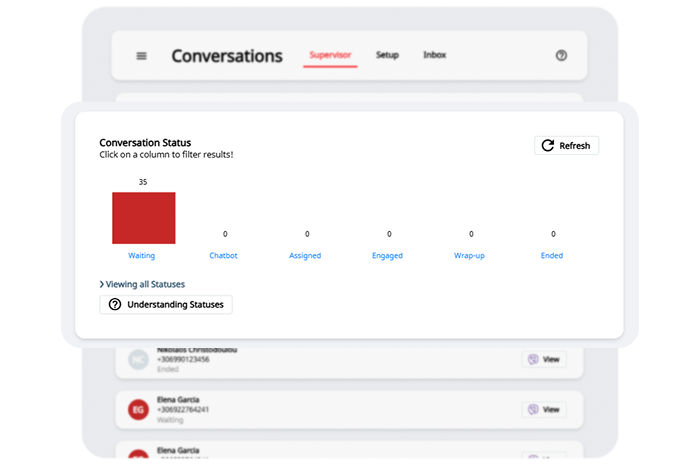The height and width of the screenshot is (464, 700).
Task: Click the red Waiting bar in the chart
Action: pyautogui.click(x=143, y=218)
